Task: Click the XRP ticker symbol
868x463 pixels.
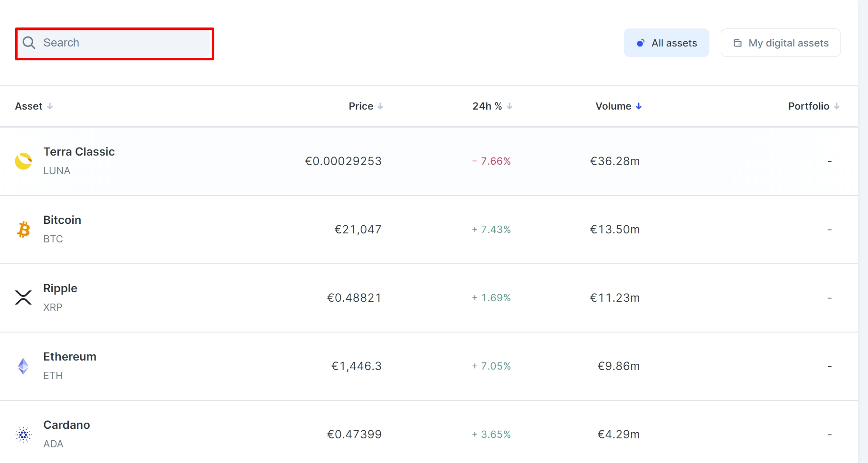Action: coord(53,307)
